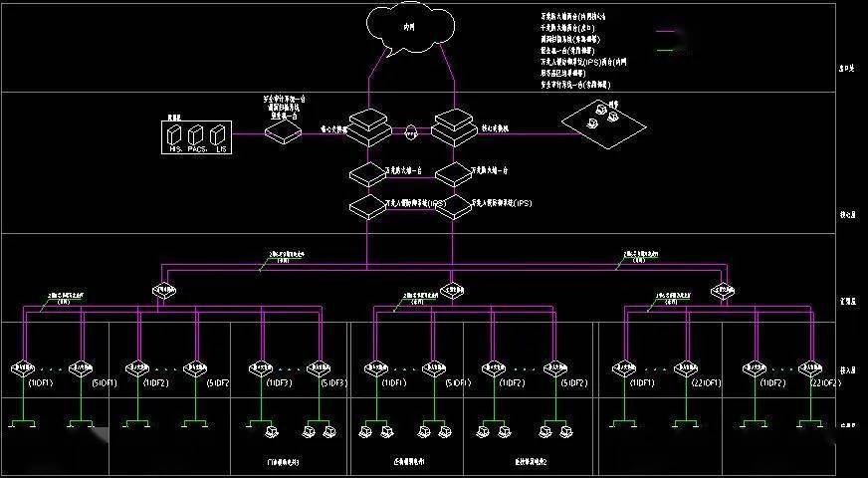The height and width of the screenshot is (478, 868).
Task: Select the right core switch stack
Action: pyautogui.click(x=455, y=126)
